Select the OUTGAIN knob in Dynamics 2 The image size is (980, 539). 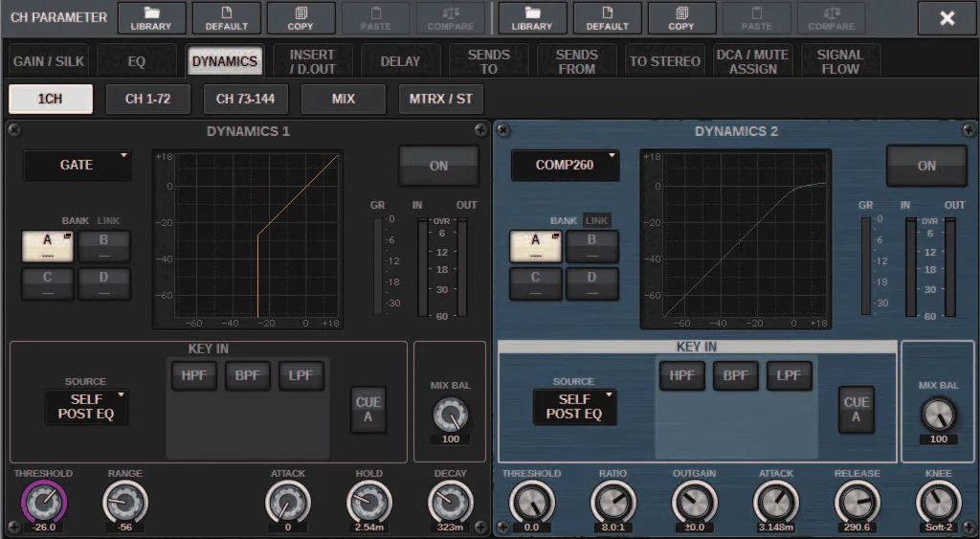695,502
